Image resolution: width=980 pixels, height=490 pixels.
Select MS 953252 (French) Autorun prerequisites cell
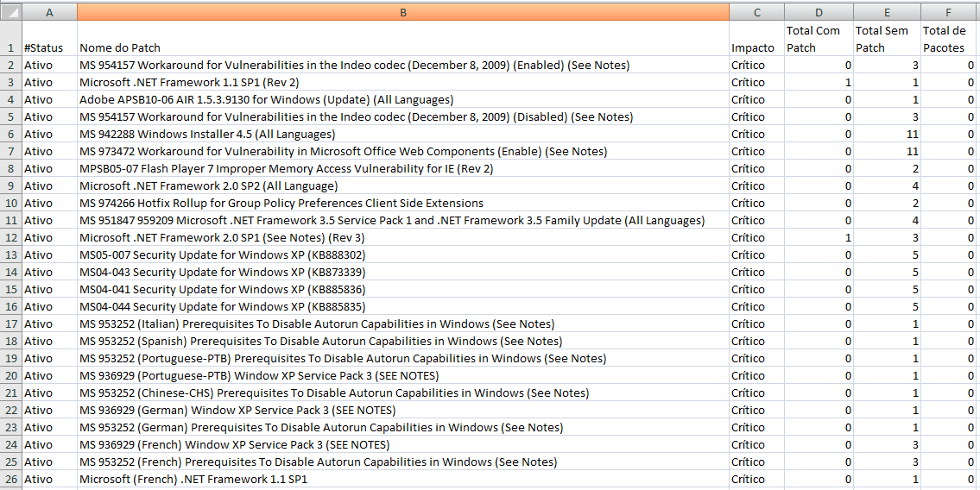[403, 462]
